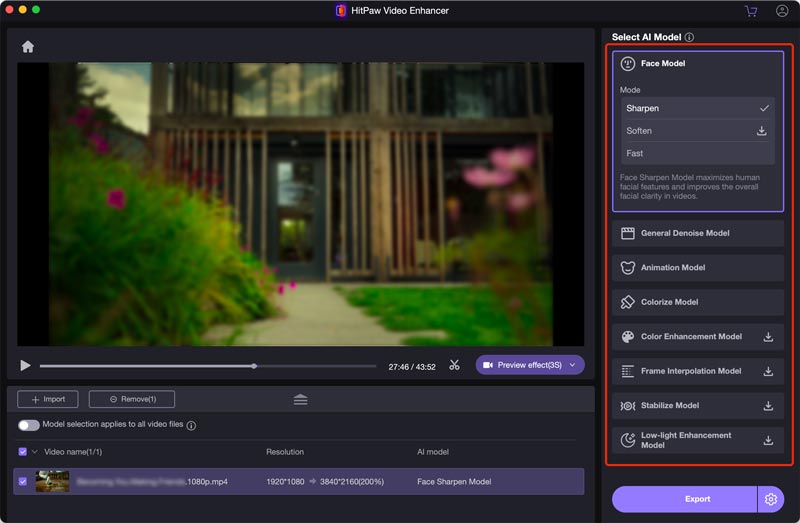
Task: Toggle the select-all Video name checkbox
Action: 22,452
